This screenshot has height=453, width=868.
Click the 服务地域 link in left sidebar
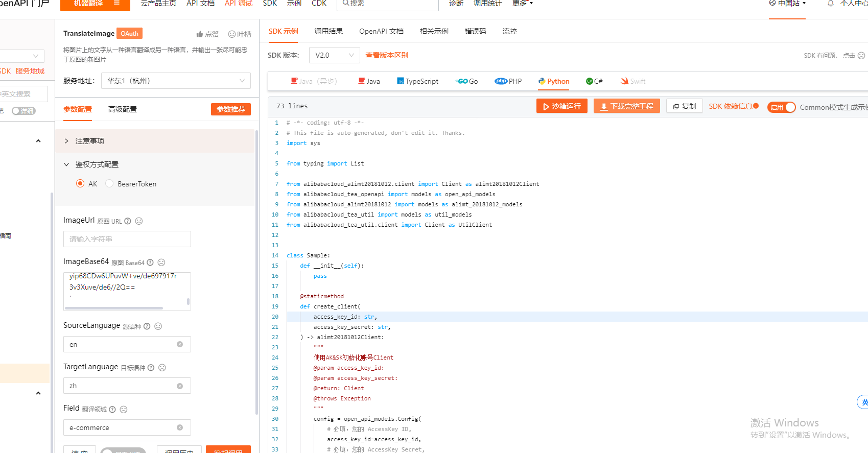(x=30, y=71)
